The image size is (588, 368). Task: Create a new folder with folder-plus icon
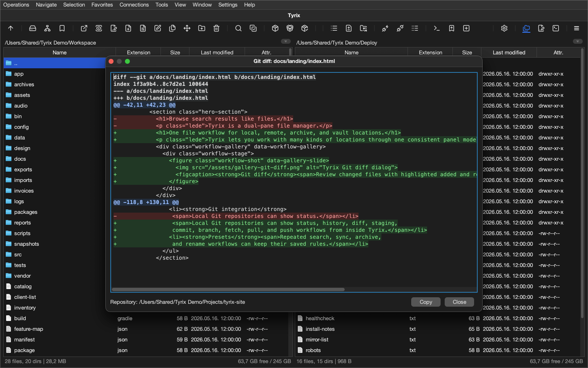[x=202, y=28]
